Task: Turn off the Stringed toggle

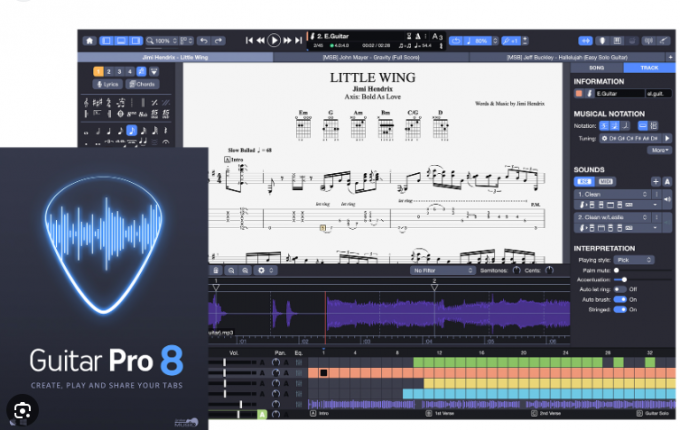Action: click(621, 309)
